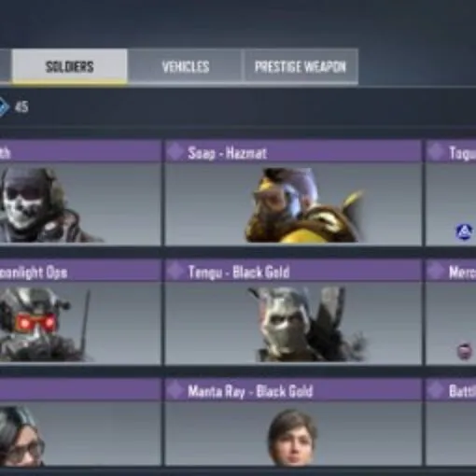Click the 45 currency count
476x476 pixels.
21,107
